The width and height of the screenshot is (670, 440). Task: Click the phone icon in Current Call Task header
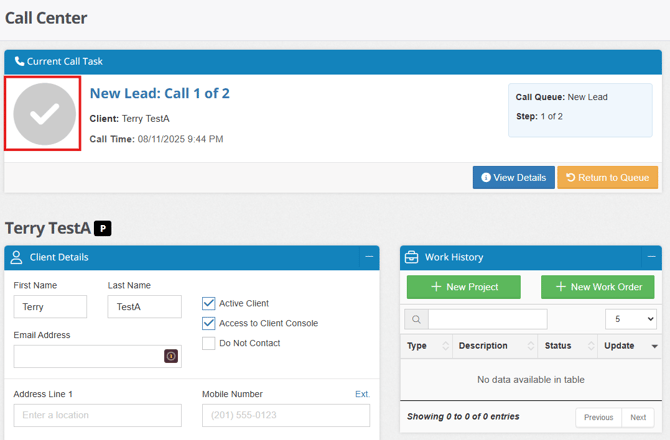(x=19, y=61)
